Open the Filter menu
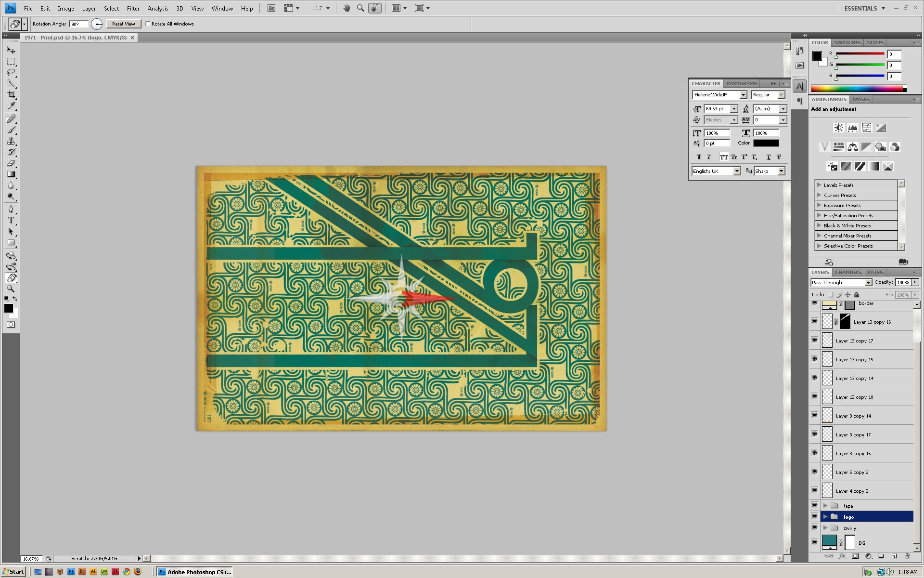The height and width of the screenshot is (578, 924). [x=133, y=8]
